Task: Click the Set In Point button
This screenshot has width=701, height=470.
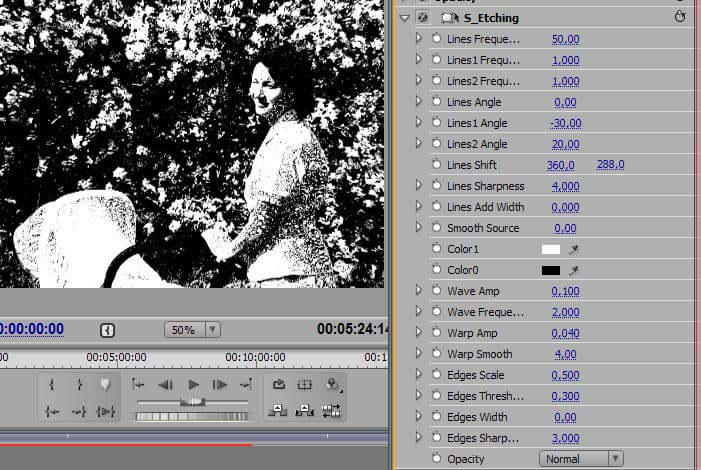Action: (x=52, y=384)
